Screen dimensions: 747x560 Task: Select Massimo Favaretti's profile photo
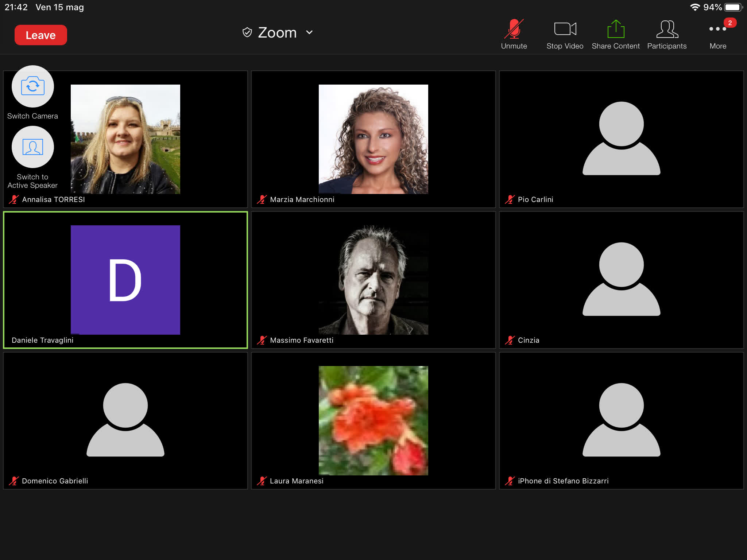click(373, 280)
